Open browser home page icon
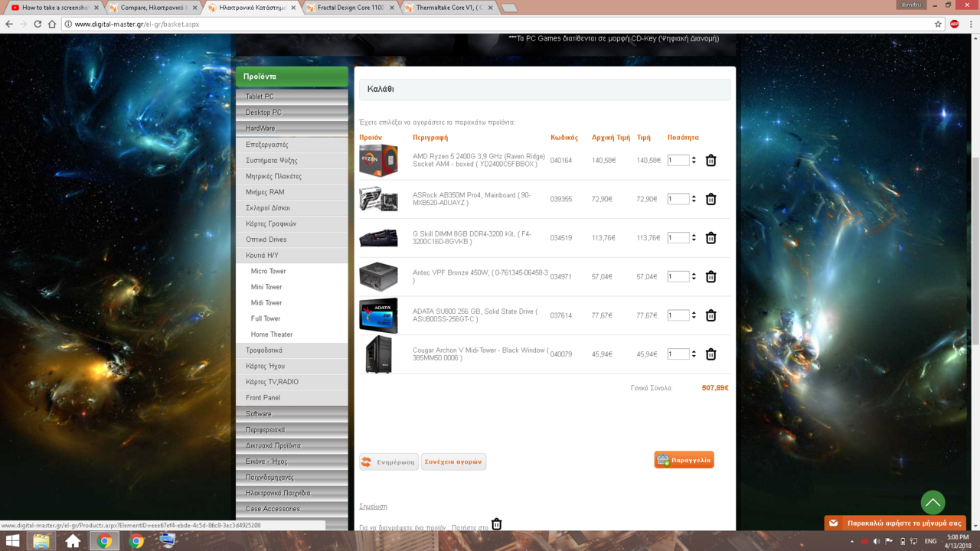This screenshot has height=551, width=980. tap(52, 24)
